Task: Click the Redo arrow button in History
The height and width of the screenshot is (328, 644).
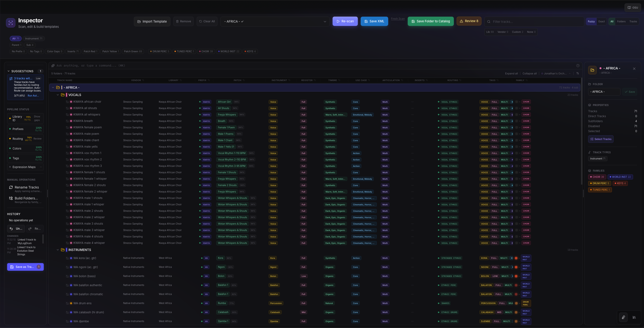Action: pyautogui.click(x=35, y=228)
